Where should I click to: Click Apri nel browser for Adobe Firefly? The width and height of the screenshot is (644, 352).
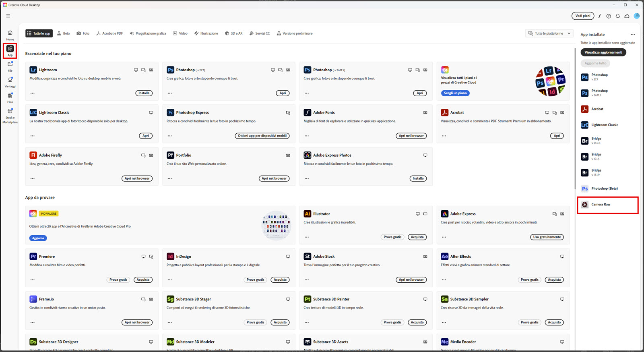click(x=137, y=178)
